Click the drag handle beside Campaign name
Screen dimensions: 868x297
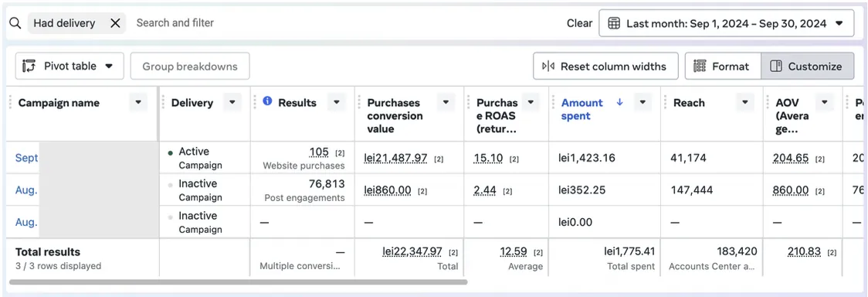tap(11, 103)
